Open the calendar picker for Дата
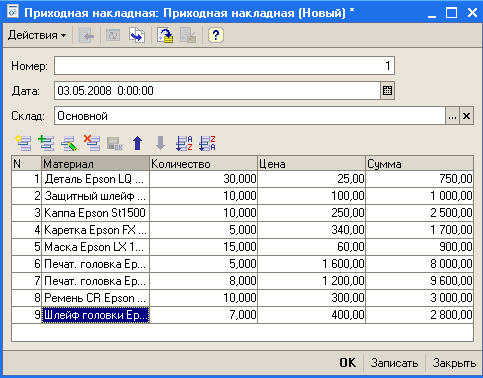Screen dimensions: 483x378 [387, 91]
